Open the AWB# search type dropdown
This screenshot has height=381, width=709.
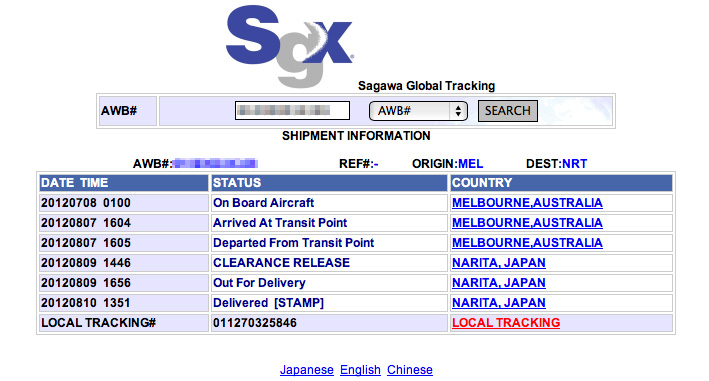[418, 111]
